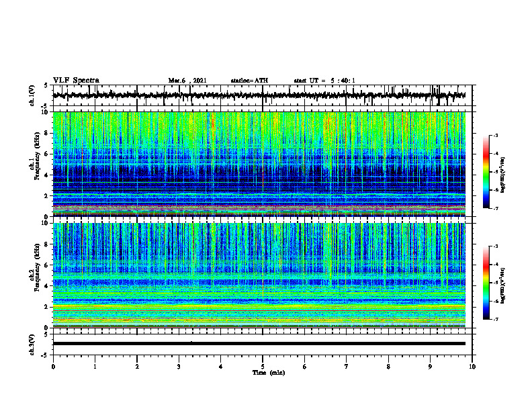Screen dimensions: 532x411
Task: Click the "9" tick on the time axis
Action: (430, 367)
